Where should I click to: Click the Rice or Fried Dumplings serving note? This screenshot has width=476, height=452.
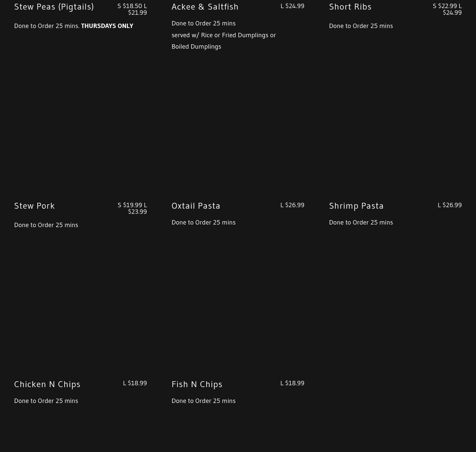click(x=224, y=41)
